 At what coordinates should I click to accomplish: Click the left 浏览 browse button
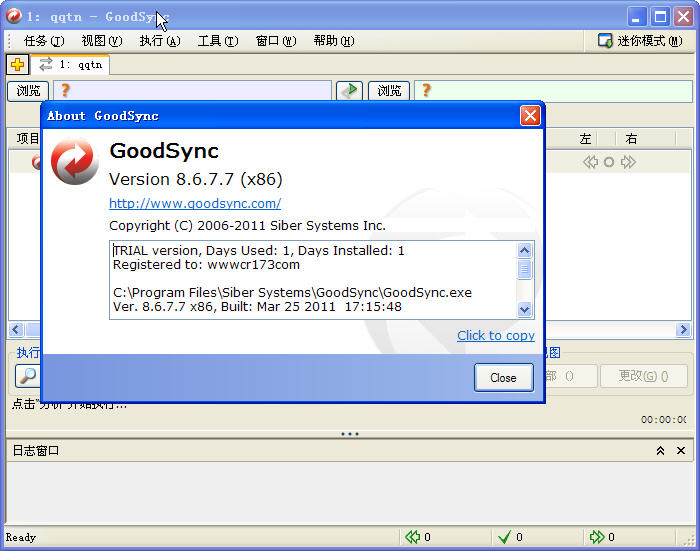tap(28, 91)
